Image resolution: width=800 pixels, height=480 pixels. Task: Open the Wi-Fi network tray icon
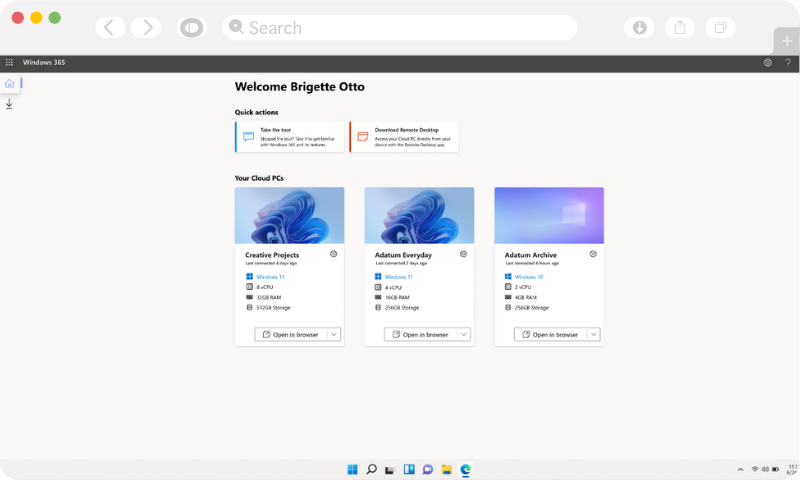[755, 469]
